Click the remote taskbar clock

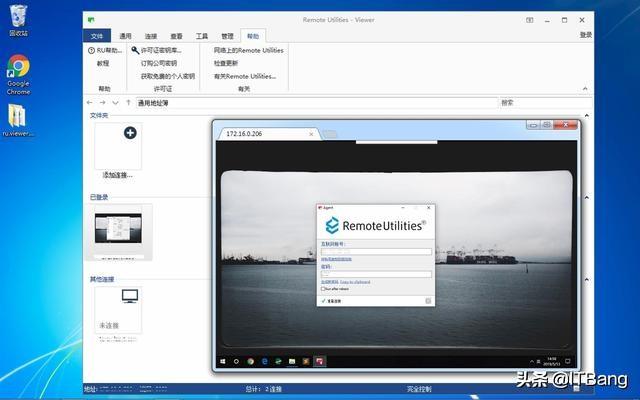tap(551, 361)
